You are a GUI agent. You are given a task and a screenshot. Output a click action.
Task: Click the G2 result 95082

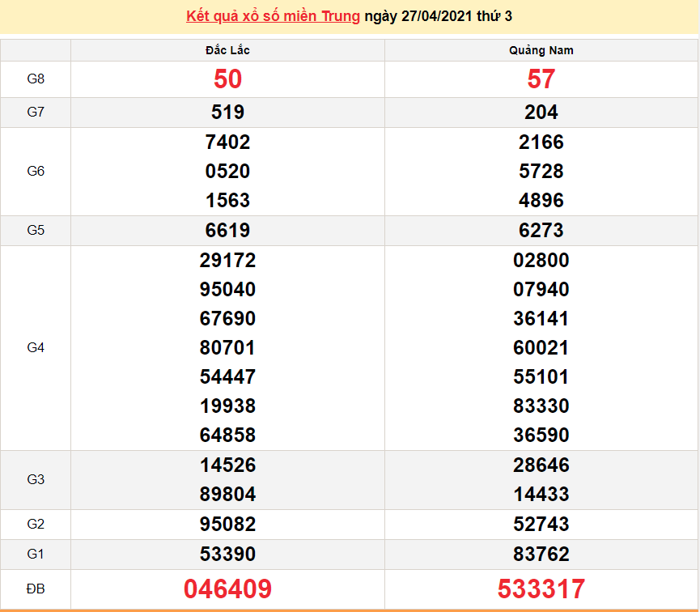(227, 524)
